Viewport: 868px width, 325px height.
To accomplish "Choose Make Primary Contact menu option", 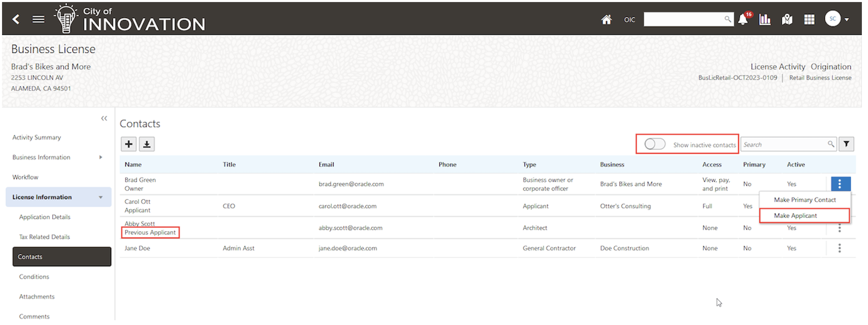I will [x=805, y=200].
